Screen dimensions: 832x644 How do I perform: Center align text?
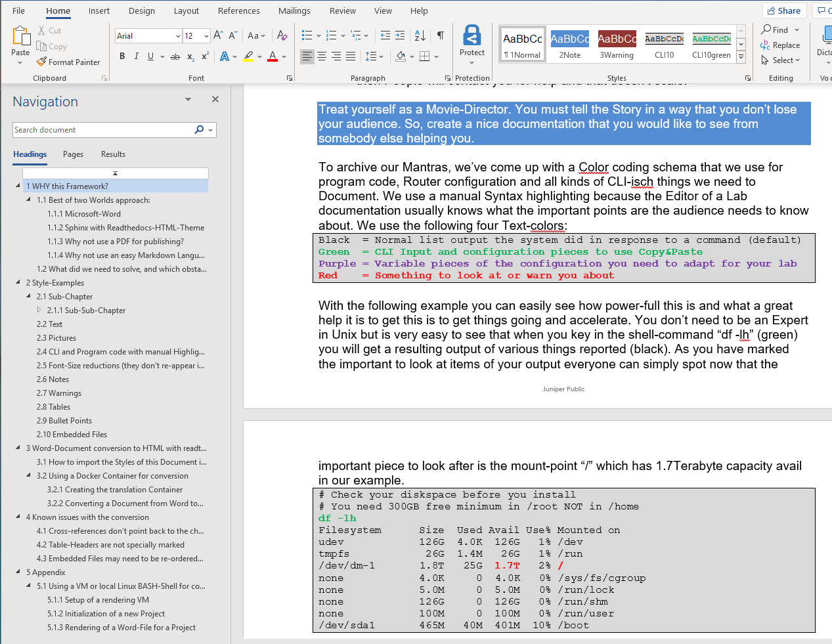322,56
